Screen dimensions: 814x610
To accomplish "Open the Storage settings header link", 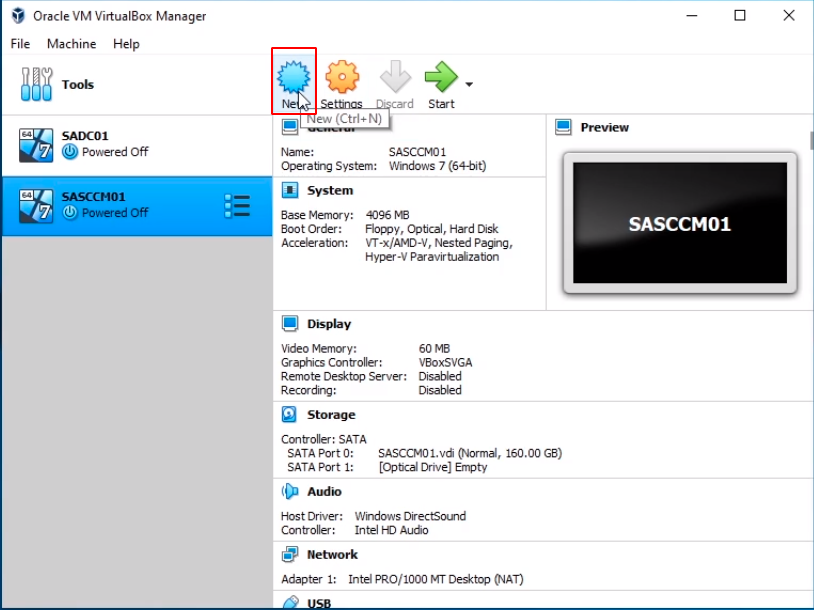I will (x=331, y=415).
